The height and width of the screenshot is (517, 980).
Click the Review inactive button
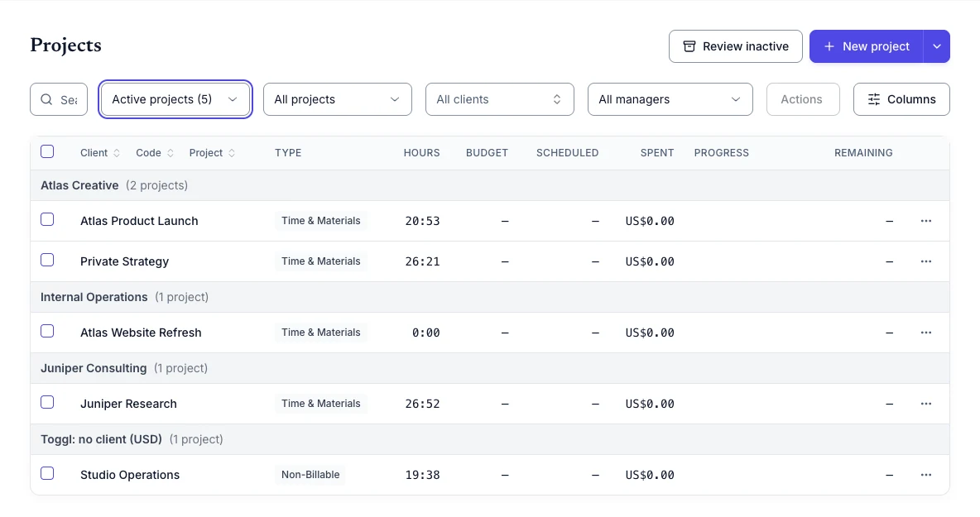click(736, 46)
